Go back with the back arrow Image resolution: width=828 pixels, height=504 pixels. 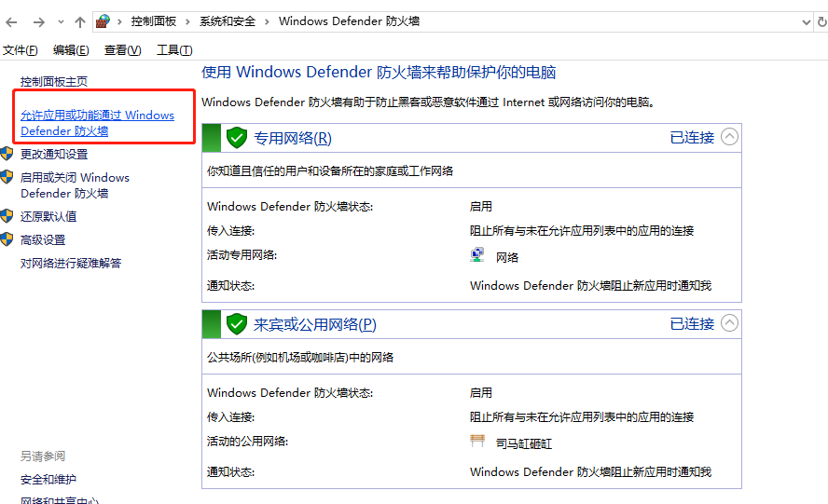click(x=11, y=22)
